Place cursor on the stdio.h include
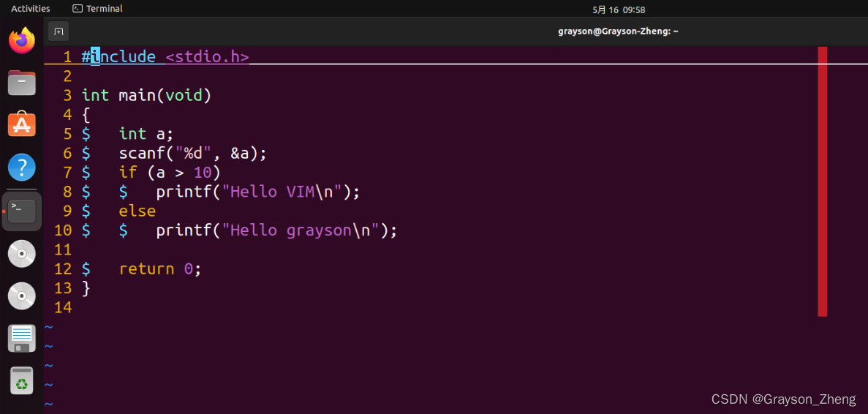868x414 pixels. pos(207,57)
